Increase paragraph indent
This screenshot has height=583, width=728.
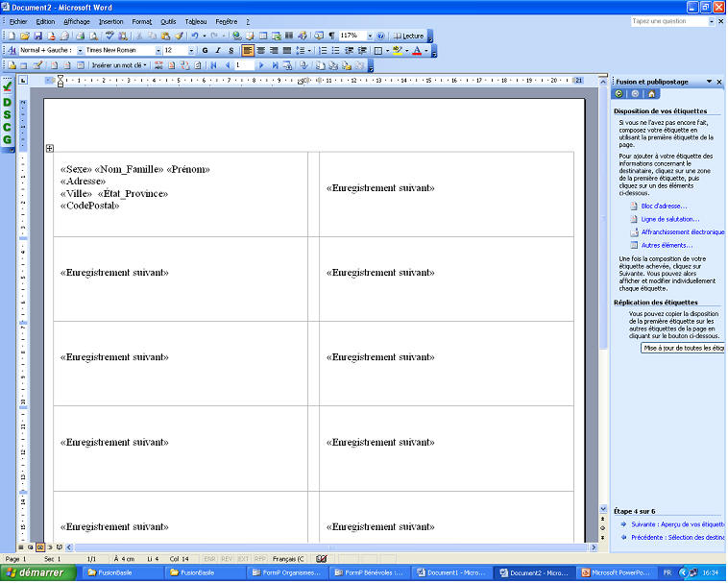coord(362,50)
